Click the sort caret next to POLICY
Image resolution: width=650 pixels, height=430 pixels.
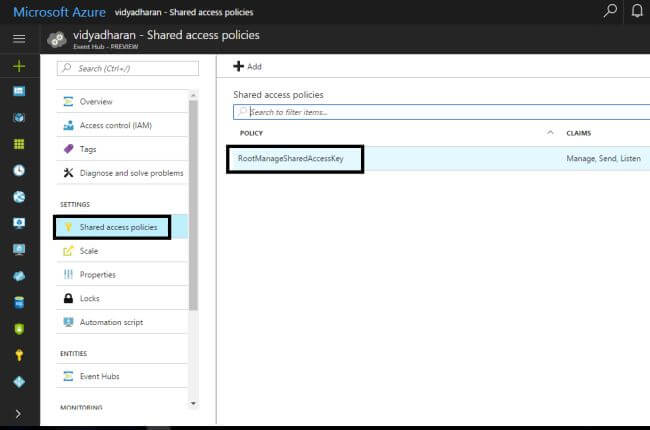(x=550, y=133)
